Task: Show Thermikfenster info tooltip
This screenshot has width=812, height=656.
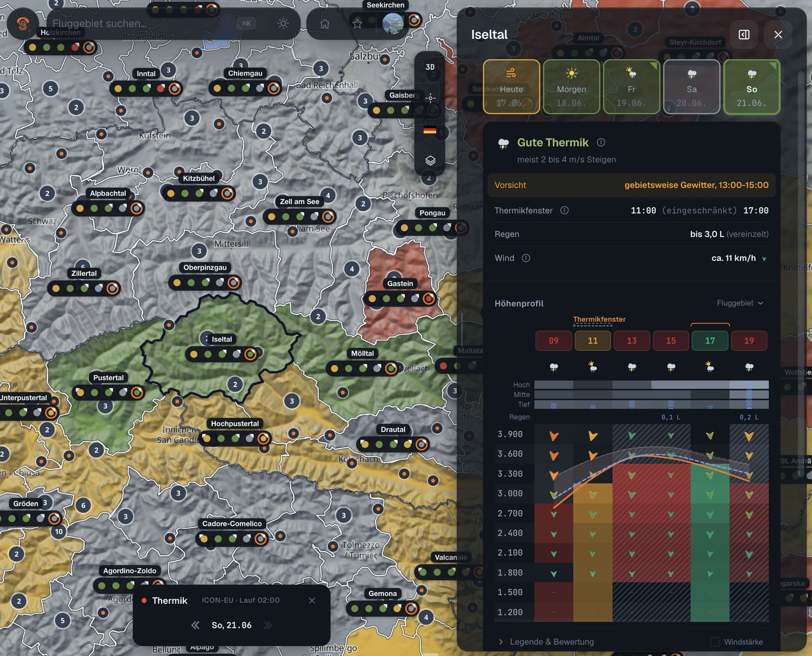Action: (564, 210)
